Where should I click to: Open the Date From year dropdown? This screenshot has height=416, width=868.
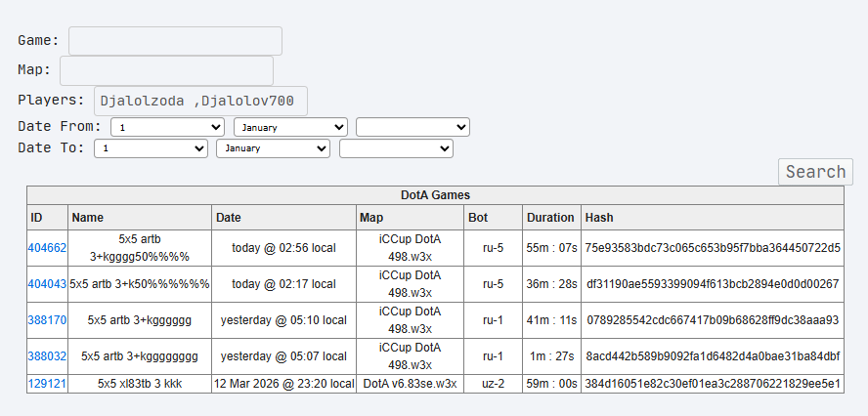click(x=412, y=127)
